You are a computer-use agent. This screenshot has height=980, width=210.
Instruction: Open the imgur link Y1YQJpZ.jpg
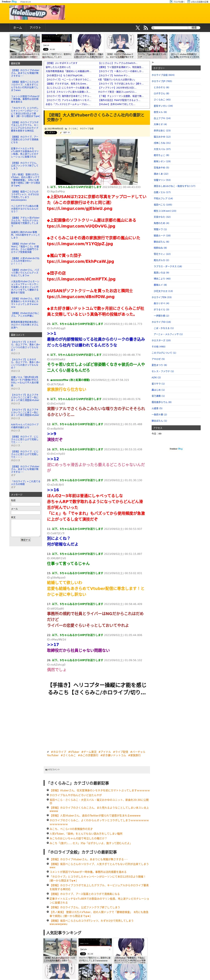(80, 244)
